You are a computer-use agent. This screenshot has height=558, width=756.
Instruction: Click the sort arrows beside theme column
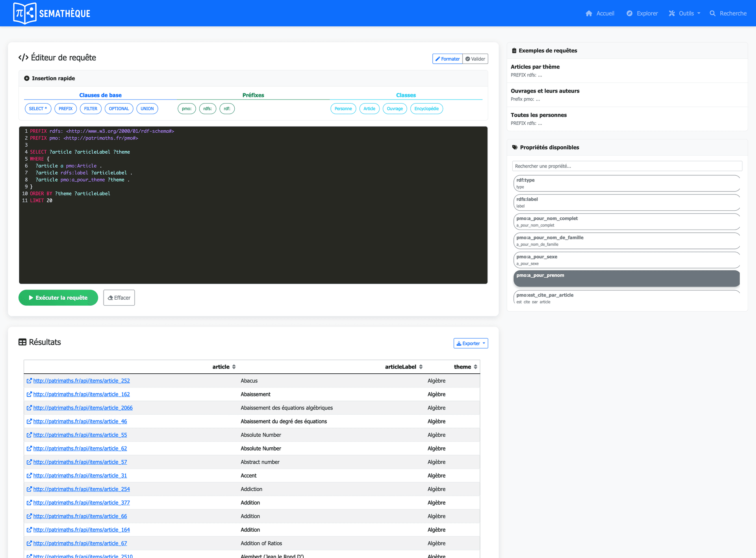point(475,367)
